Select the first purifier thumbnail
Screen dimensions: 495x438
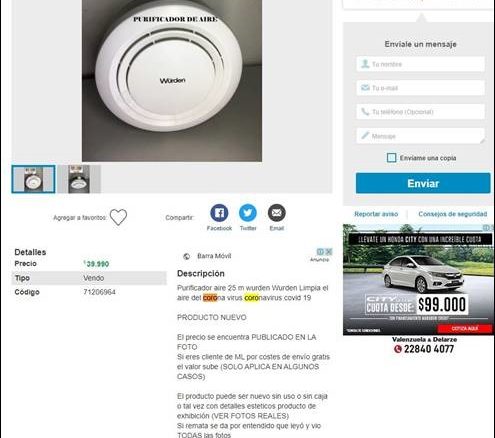click(x=33, y=179)
